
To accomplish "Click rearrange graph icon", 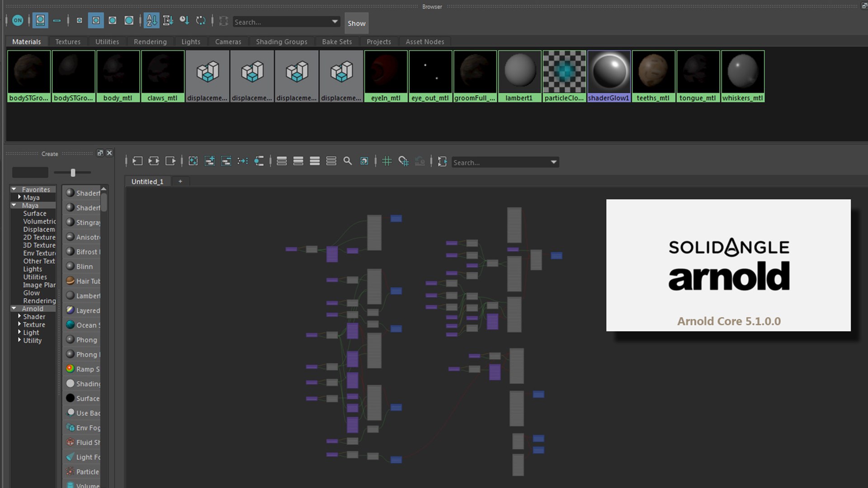I will click(x=243, y=161).
